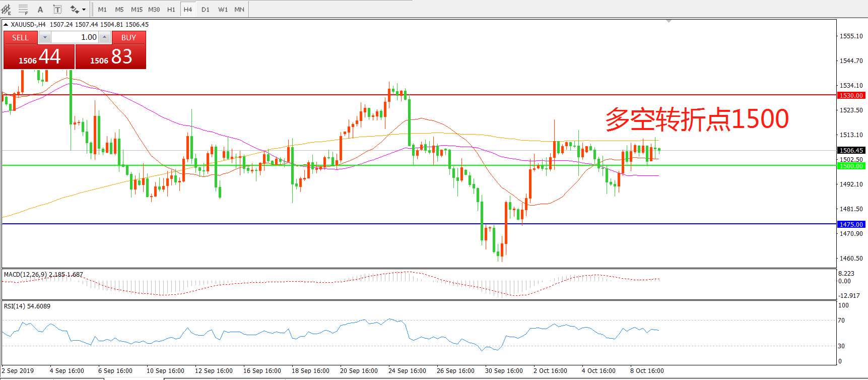Image resolution: width=868 pixels, height=380 pixels.
Task: Select the equidistant channel drawing tool
Action: pos(6,10)
